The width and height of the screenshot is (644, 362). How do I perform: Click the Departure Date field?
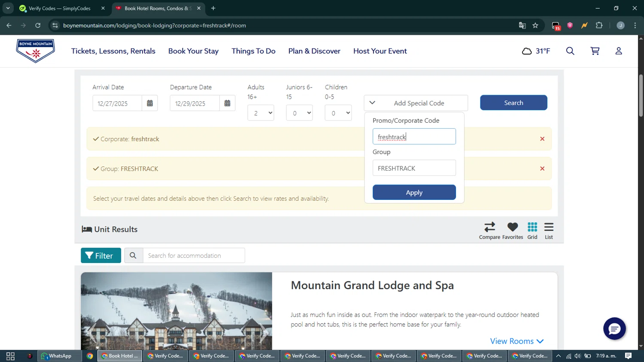194,103
